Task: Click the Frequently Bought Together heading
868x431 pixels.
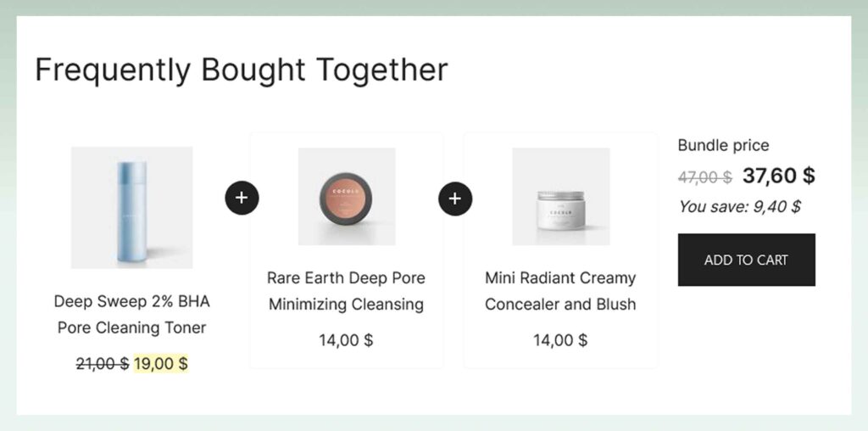Action: pos(242,70)
